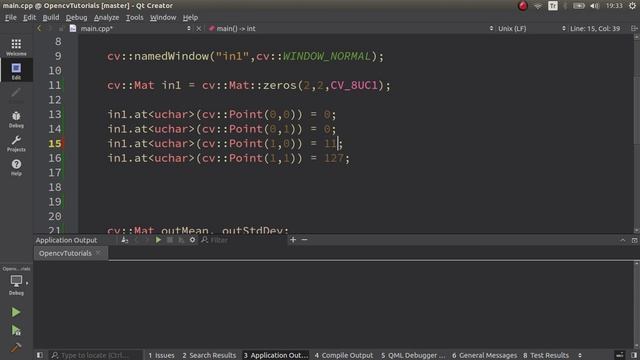
Task: Click the red recording indicator icon
Action: pyautogui.click(x=523, y=6)
